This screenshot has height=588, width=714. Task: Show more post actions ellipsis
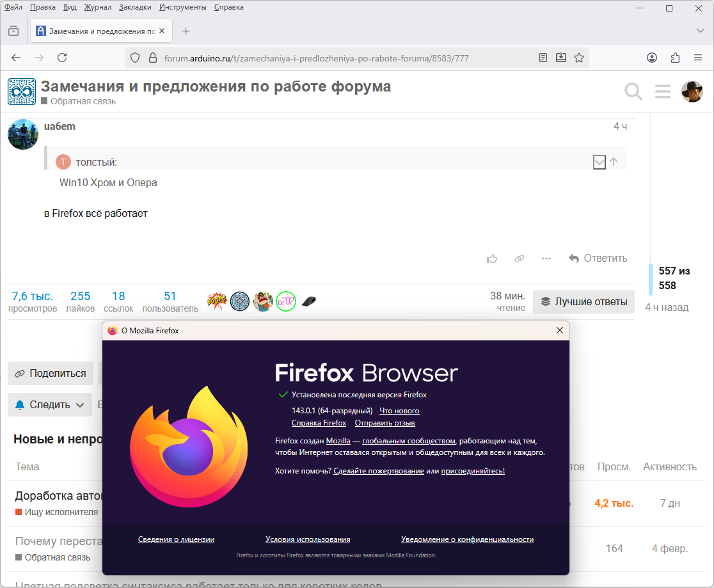pos(546,258)
